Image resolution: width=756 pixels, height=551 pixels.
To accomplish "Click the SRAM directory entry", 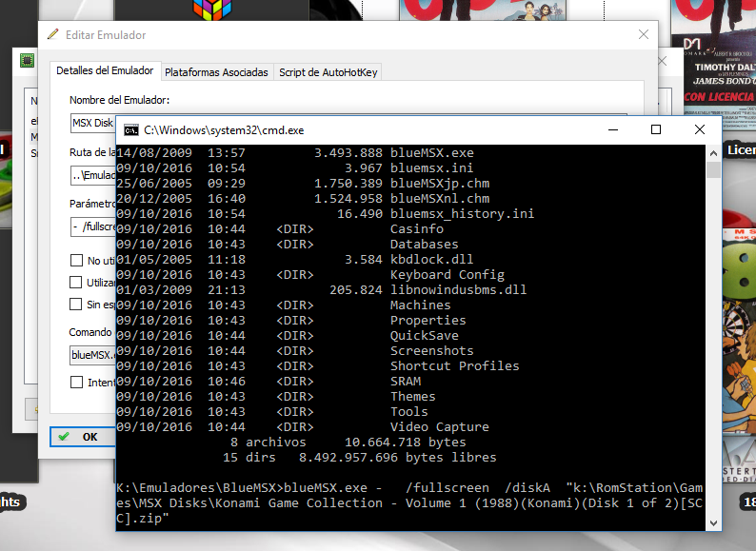I will click(406, 382).
